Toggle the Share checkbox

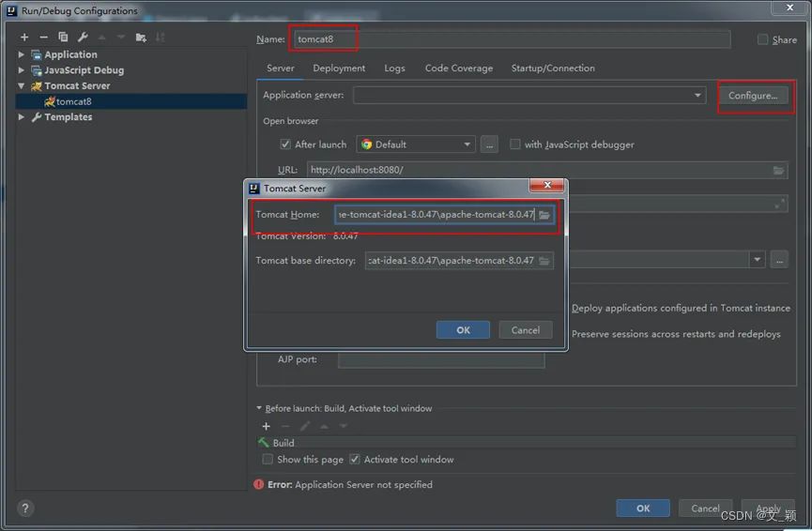click(763, 39)
